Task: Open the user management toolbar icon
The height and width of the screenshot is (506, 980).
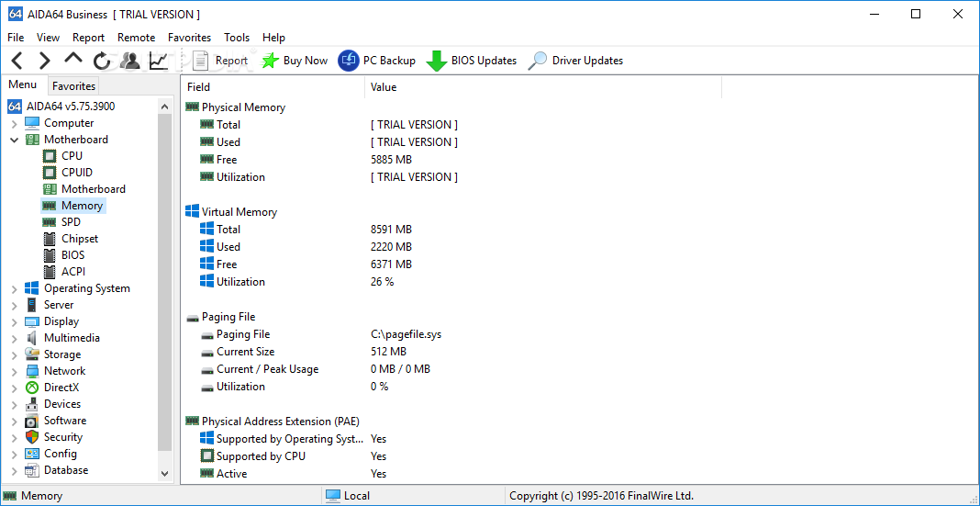Action: click(x=130, y=61)
